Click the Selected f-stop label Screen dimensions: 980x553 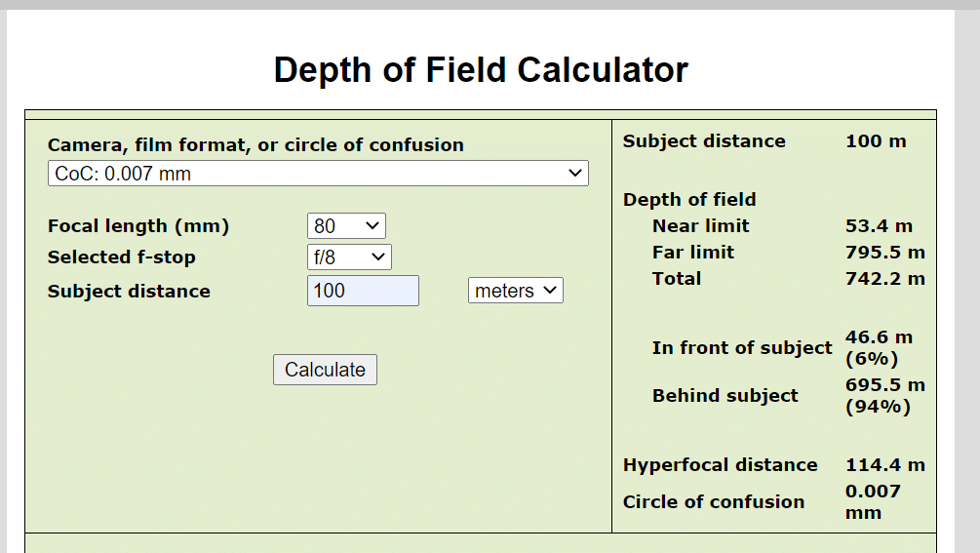pyautogui.click(x=121, y=257)
